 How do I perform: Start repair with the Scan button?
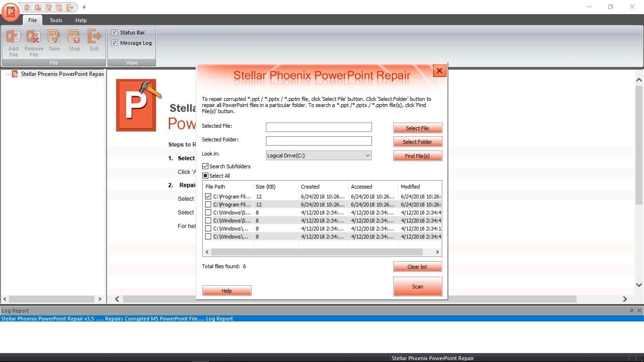click(418, 287)
